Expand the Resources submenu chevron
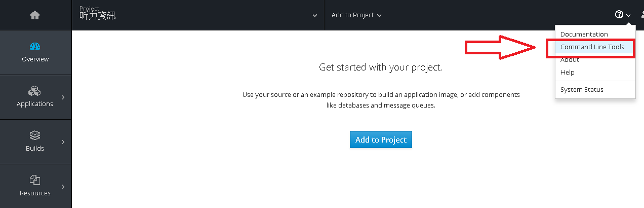Image resolution: width=644 pixels, height=208 pixels. (x=63, y=186)
